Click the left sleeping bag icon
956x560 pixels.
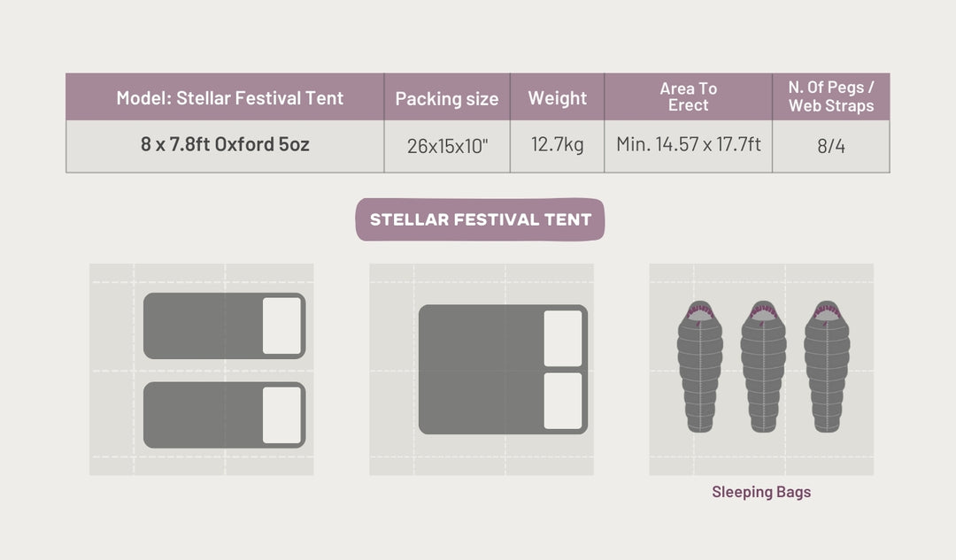pyautogui.click(x=700, y=365)
